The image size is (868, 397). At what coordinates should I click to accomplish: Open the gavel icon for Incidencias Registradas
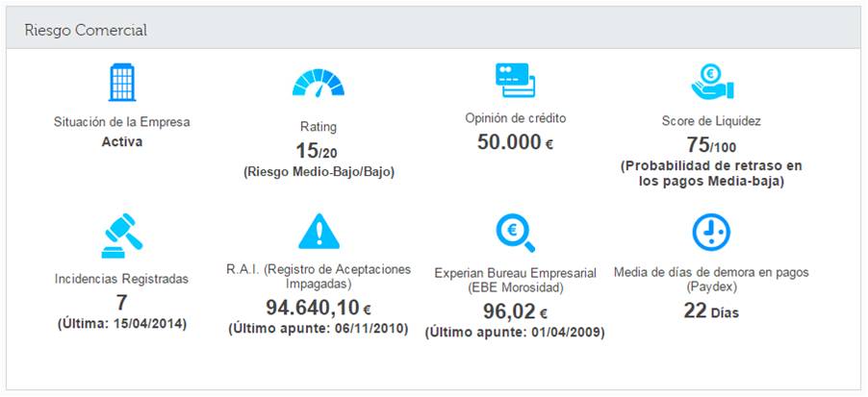(x=122, y=236)
